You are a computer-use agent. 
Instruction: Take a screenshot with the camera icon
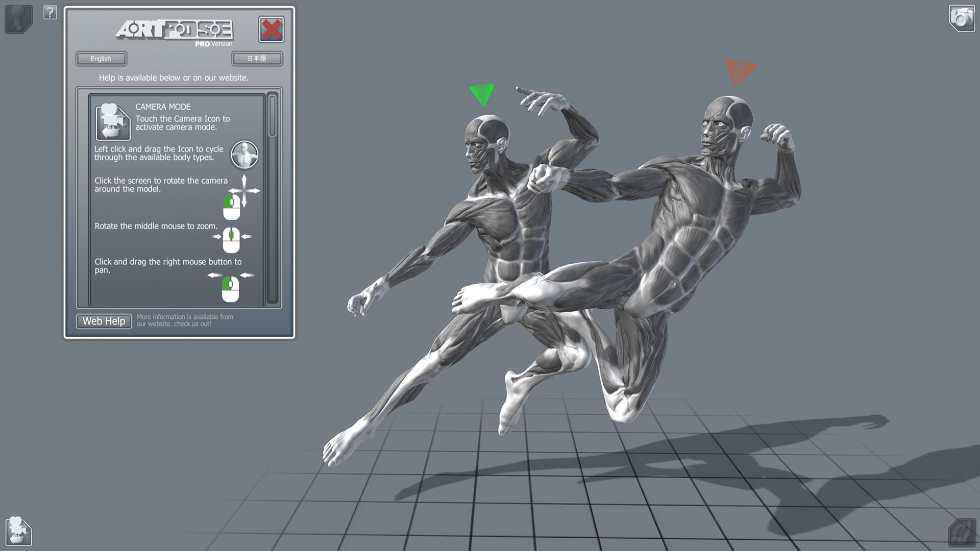962,18
